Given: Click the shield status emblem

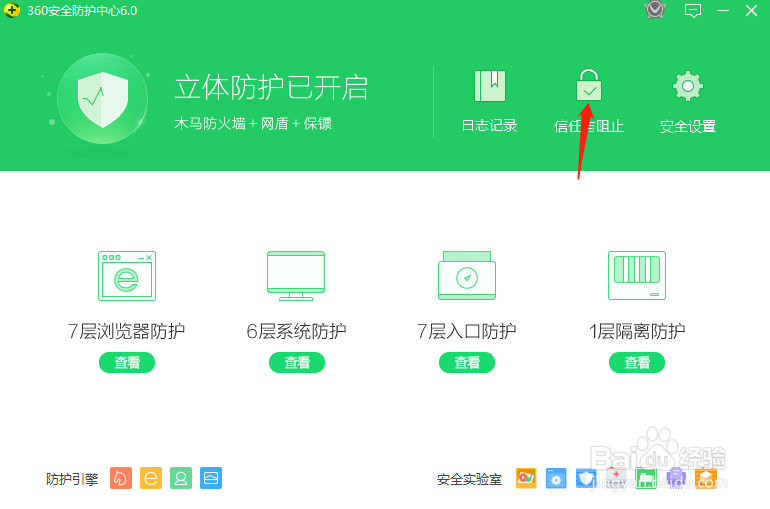Looking at the screenshot, I should click(x=103, y=99).
